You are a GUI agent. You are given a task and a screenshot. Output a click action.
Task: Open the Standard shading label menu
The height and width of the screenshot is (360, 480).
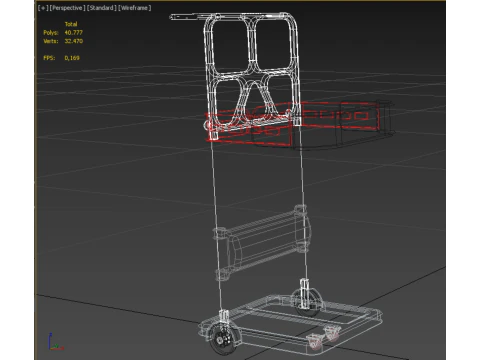102,8
